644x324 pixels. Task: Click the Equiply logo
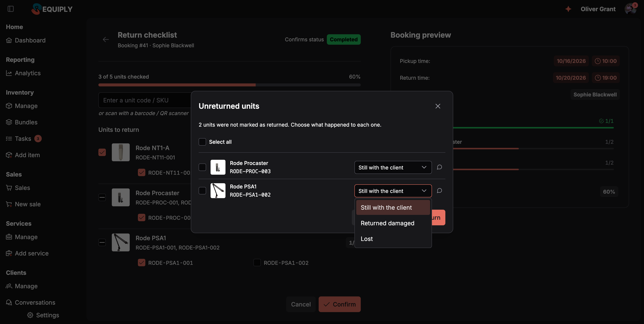52,9
